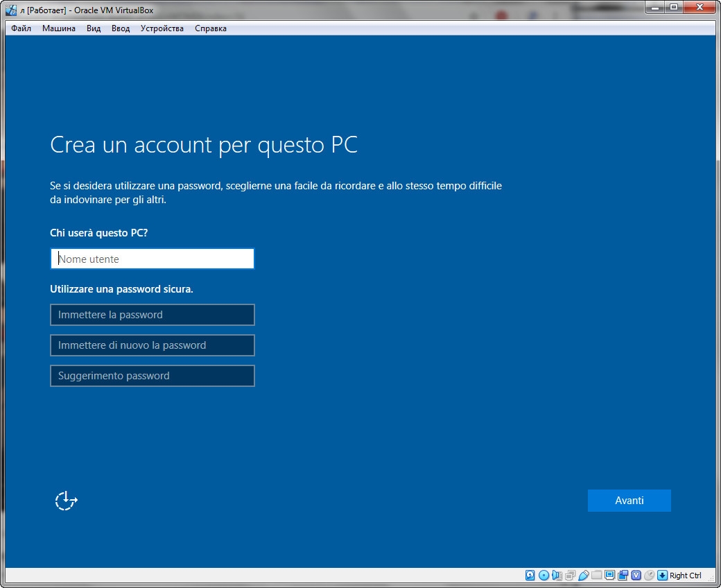This screenshot has width=721, height=588.
Task: Focus the Nome utente field
Action: click(153, 259)
